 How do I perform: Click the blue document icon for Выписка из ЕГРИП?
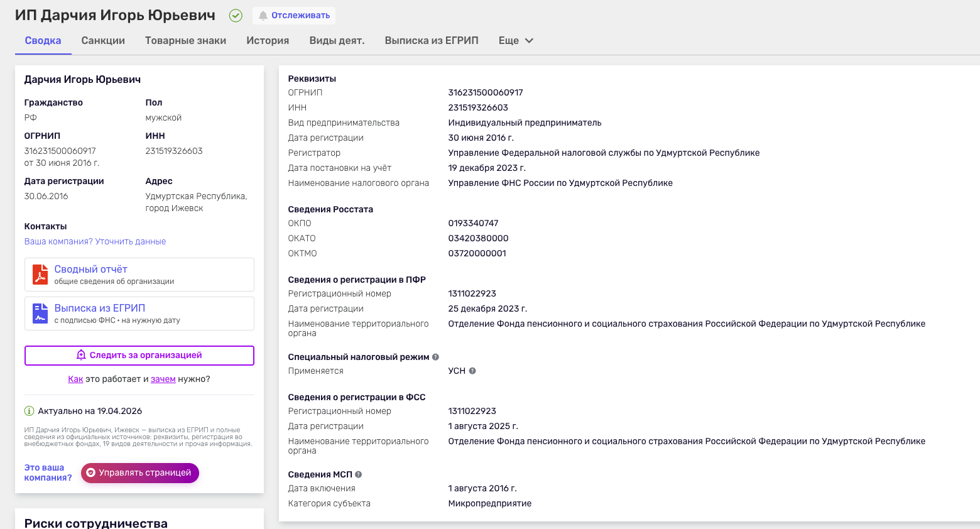tap(40, 314)
